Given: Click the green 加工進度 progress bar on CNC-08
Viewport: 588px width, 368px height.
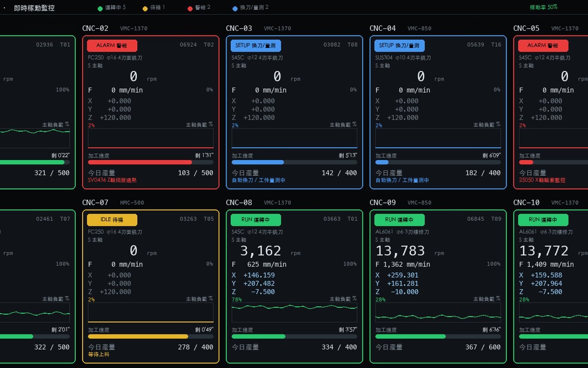Looking at the screenshot, I should click(294, 337).
